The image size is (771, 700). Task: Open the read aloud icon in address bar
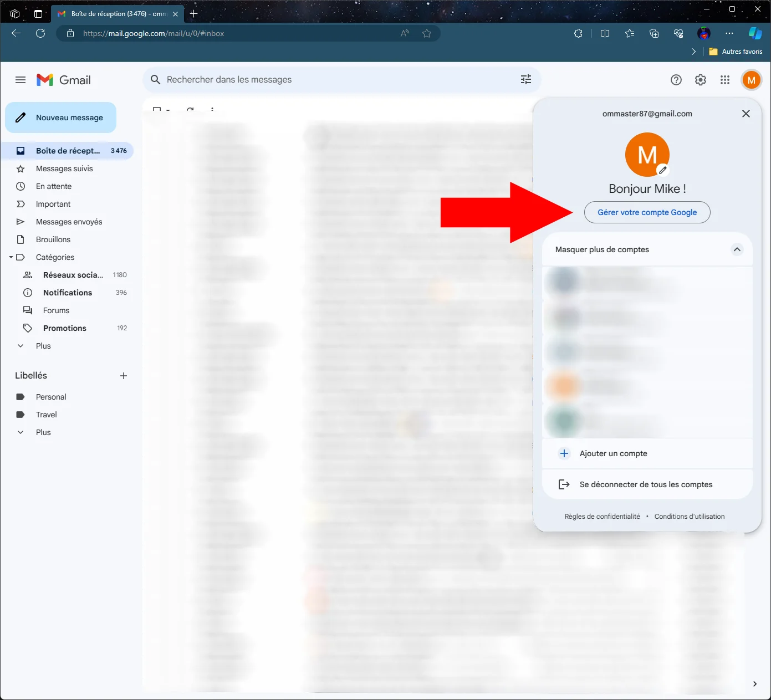405,33
